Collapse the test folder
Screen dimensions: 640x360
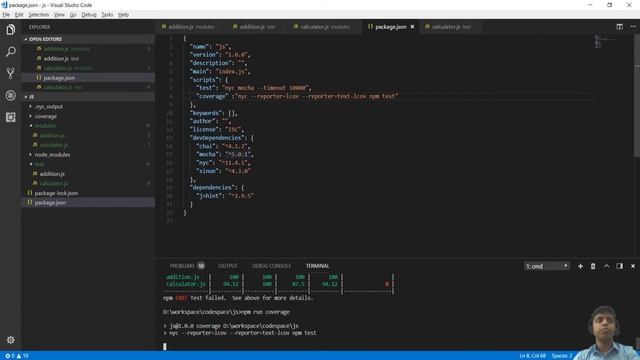tap(39, 164)
